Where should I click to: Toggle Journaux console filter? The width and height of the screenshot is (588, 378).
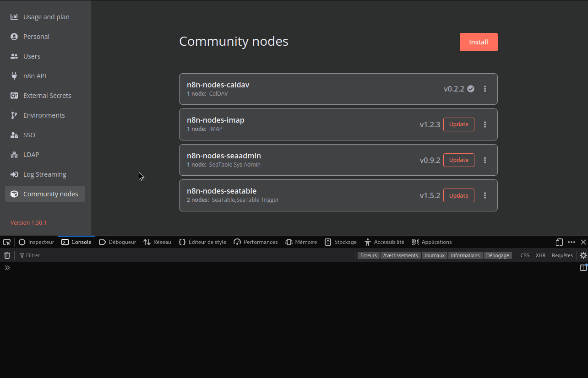[x=434, y=255]
